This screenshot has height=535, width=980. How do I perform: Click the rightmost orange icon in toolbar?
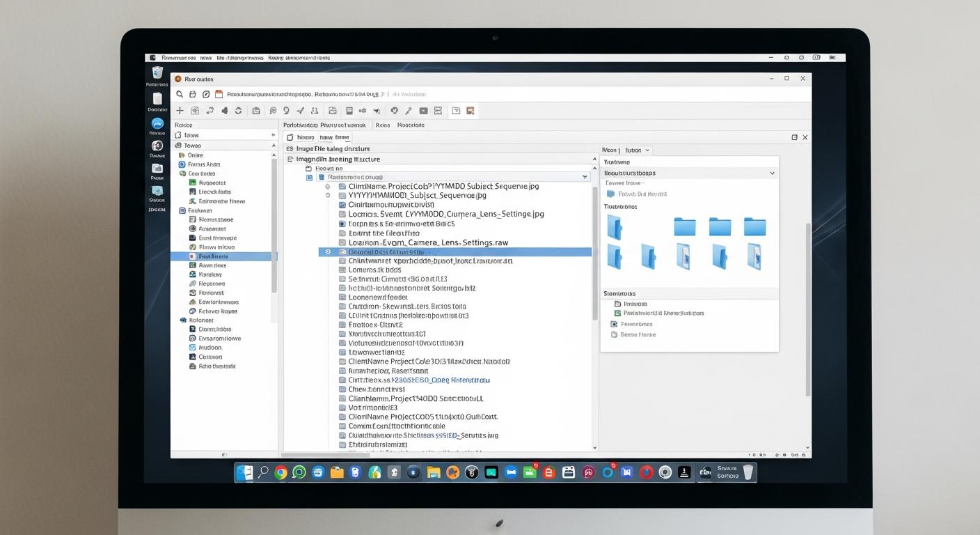(x=471, y=111)
